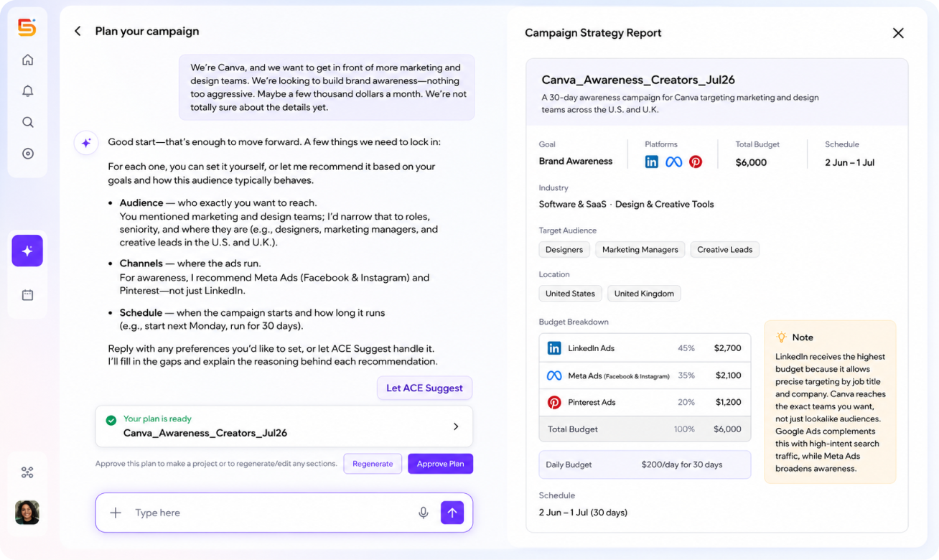Open the target circle sidebar icon
The height and width of the screenshot is (560, 939).
(x=27, y=154)
